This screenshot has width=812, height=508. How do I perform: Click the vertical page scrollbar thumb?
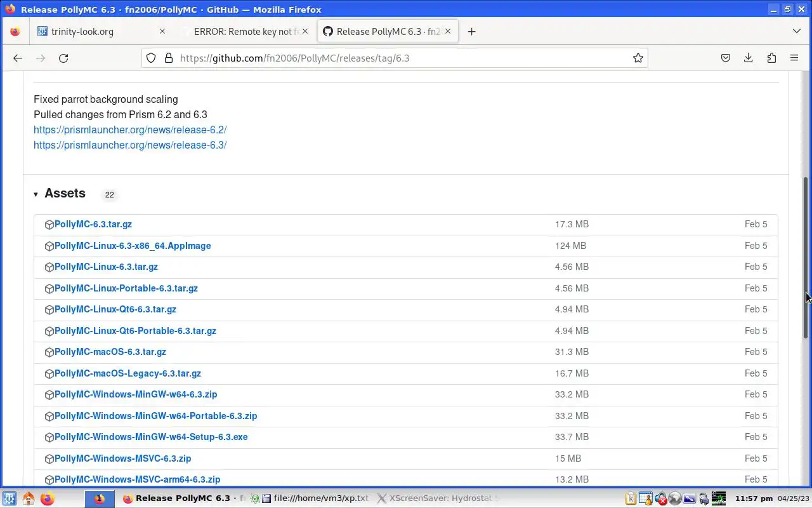pyautogui.click(x=806, y=258)
